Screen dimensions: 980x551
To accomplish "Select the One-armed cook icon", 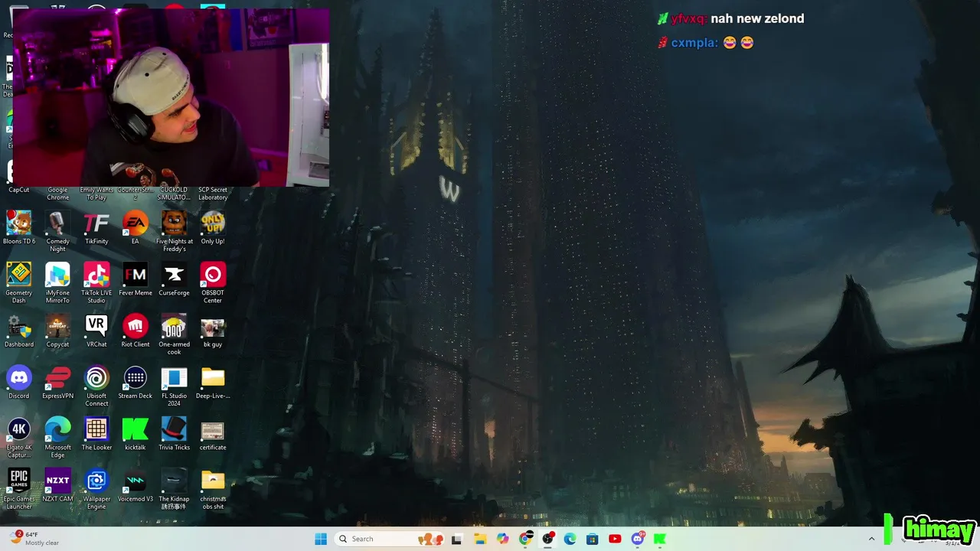I will tap(174, 334).
